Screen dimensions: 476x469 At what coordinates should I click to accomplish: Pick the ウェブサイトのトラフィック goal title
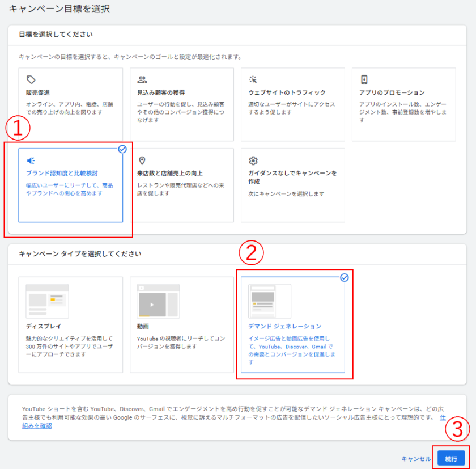tap(287, 92)
